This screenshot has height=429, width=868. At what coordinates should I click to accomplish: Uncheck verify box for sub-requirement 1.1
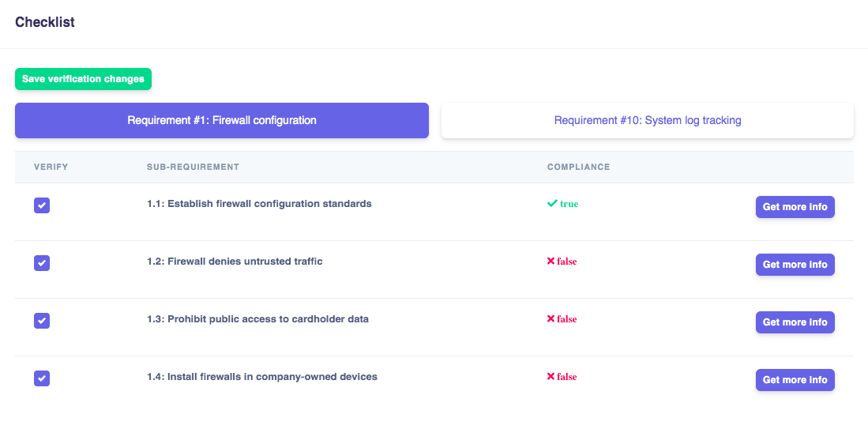pyautogui.click(x=42, y=205)
